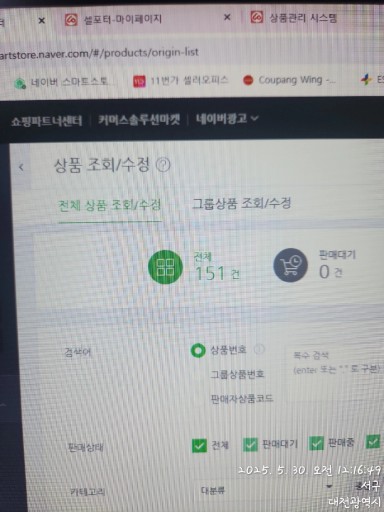Viewport: 384px width, 512px height.
Task: Open the Coupang Wing bookmark
Action: pyautogui.click(x=289, y=80)
